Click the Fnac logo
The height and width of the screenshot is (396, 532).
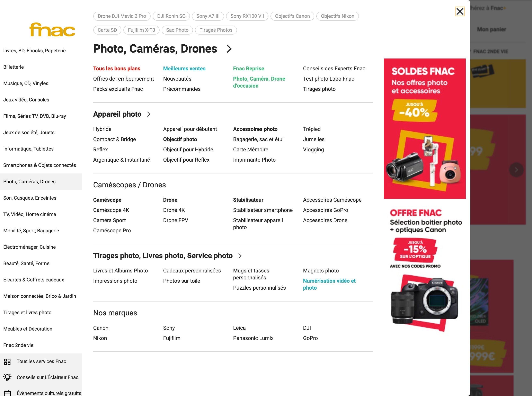click(52, 29)
